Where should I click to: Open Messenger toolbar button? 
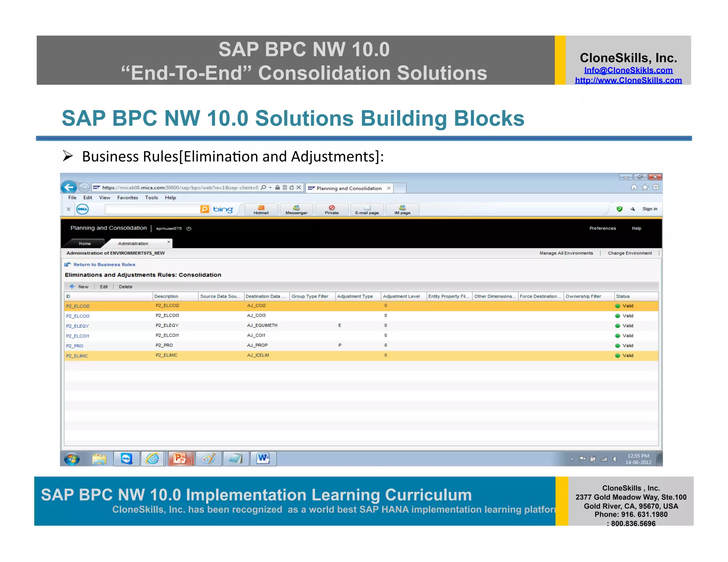tap(296, 210)
